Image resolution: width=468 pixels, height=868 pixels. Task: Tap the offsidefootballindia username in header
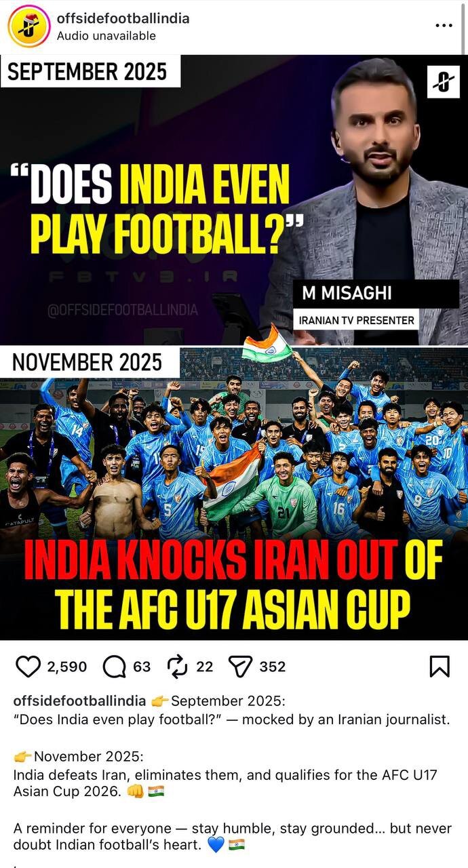pos(123,18)
